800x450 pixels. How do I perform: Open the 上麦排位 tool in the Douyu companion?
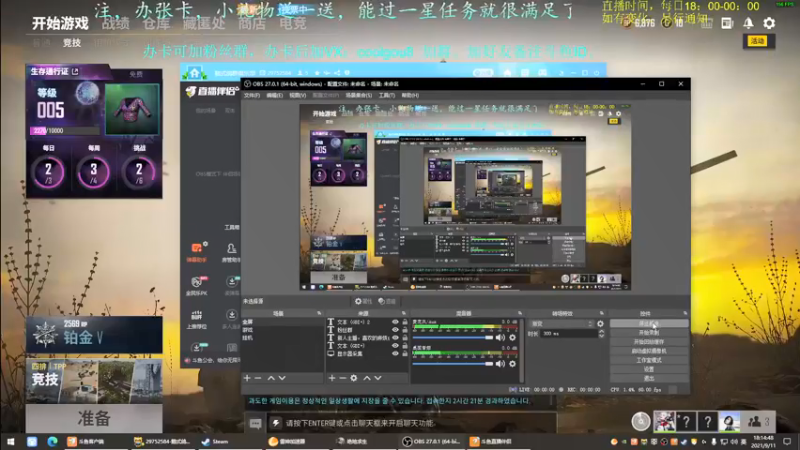[x=197, y=320]
